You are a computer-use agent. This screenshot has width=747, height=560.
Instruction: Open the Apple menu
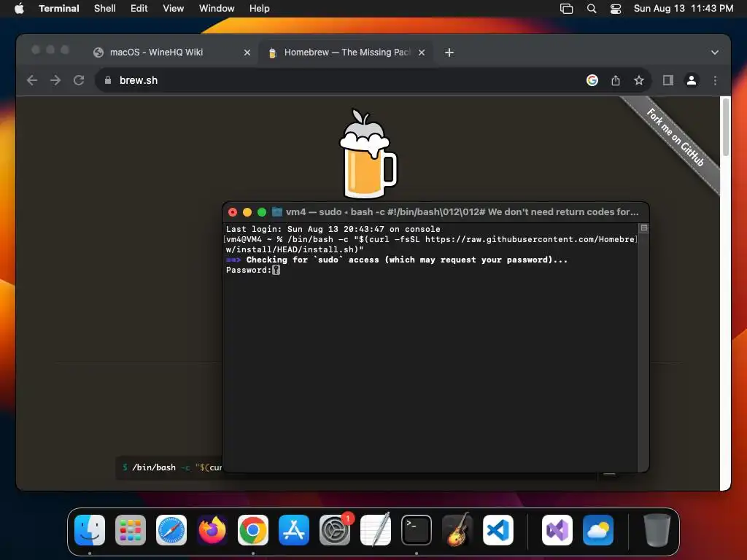19,8
